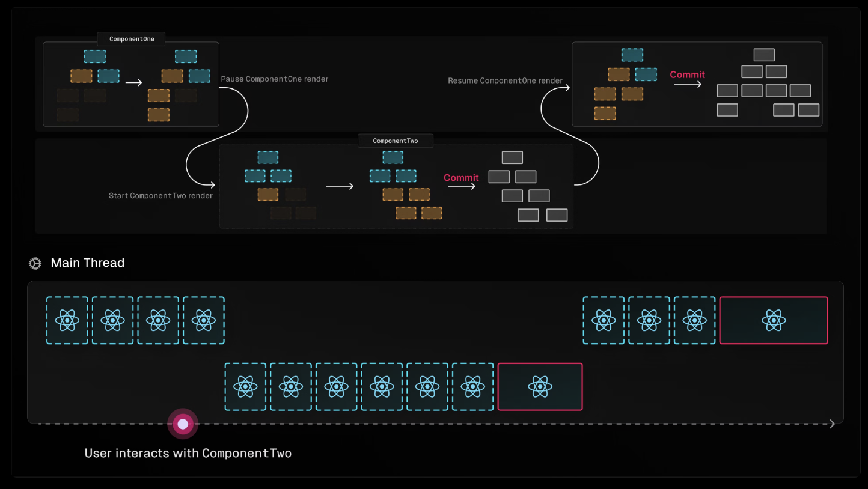The height and width of the screenshot is (489, 868).
Task: Click the ComponentTwo label tab
Action: click(395, 141)
